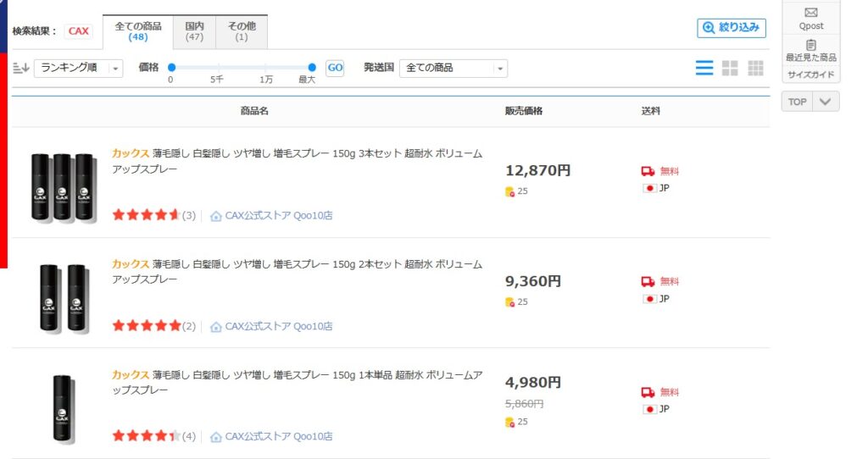Click the star rating of 3本セット product
The width and height of the screenshot is (868, 459).
[147, 214]
